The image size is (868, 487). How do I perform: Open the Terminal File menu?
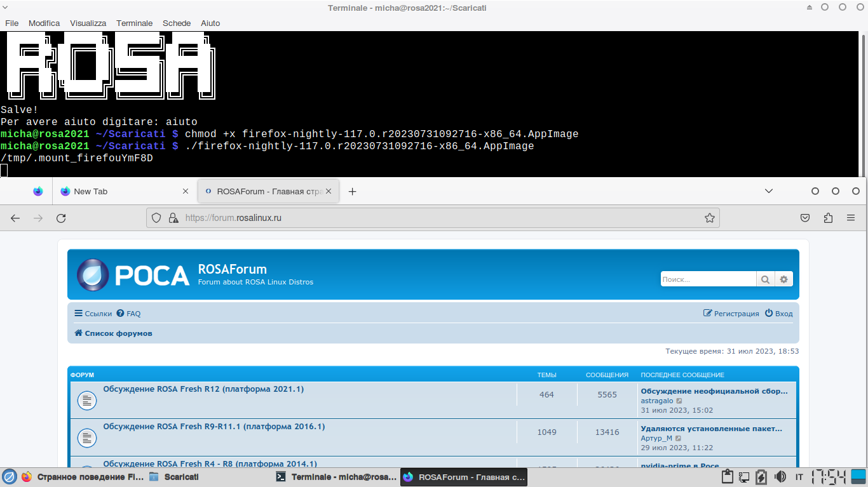coord(11,23)
